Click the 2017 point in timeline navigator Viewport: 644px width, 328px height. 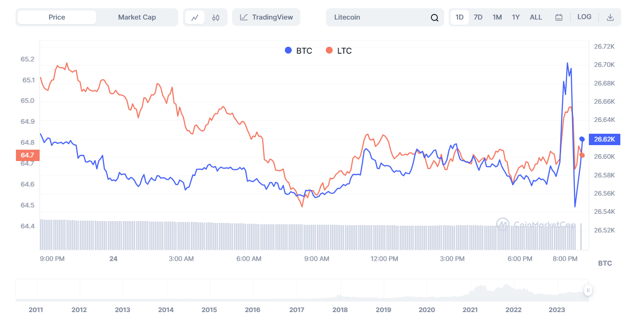point(296,309)
